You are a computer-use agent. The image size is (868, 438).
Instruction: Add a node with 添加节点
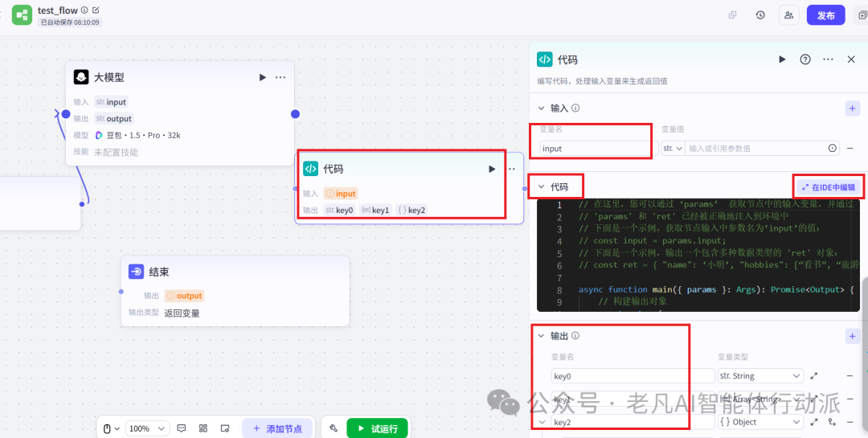coord(276,428)
